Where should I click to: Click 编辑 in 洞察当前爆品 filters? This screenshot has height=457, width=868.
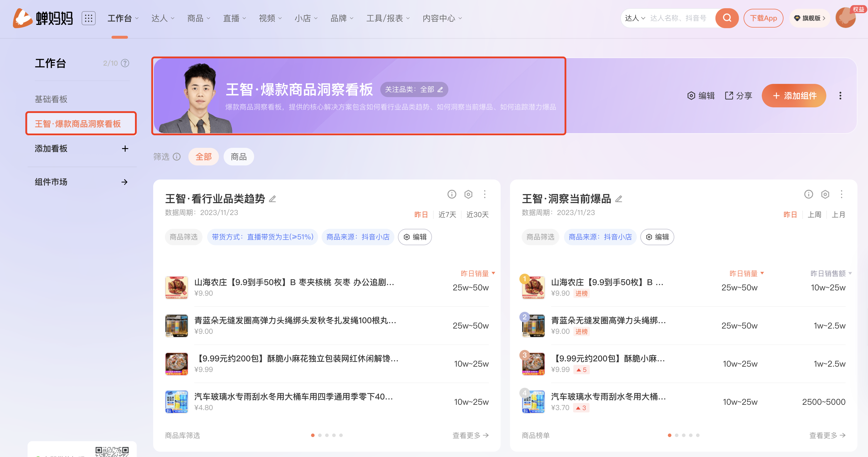point(657,237)
